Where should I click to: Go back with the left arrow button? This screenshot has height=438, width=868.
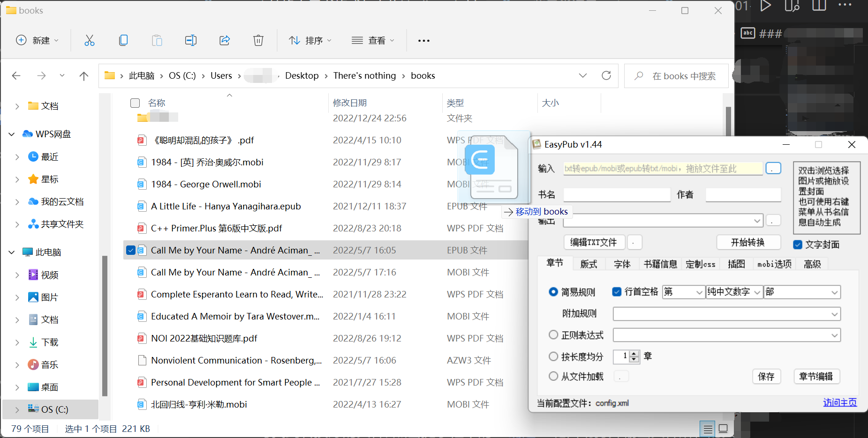[x=16, y=76]
